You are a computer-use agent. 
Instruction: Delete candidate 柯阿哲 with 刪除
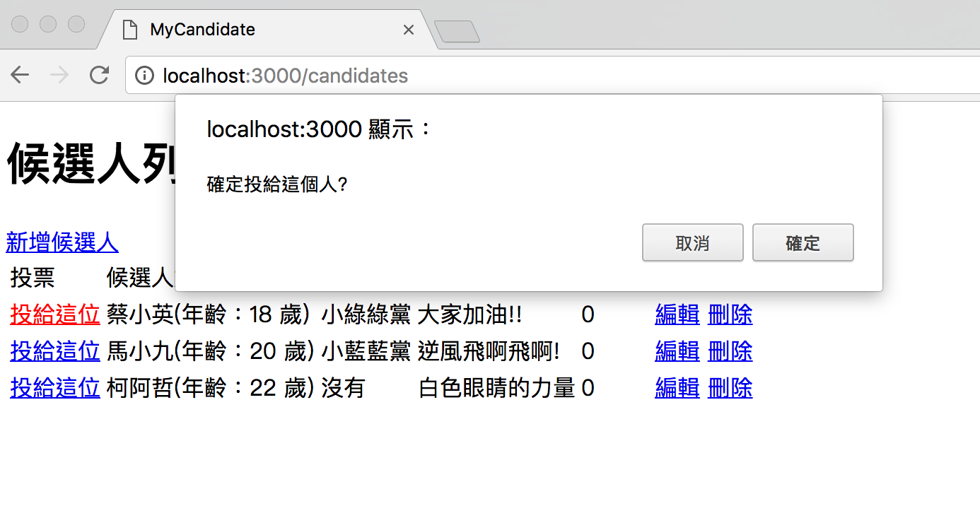tap(730, 388)
